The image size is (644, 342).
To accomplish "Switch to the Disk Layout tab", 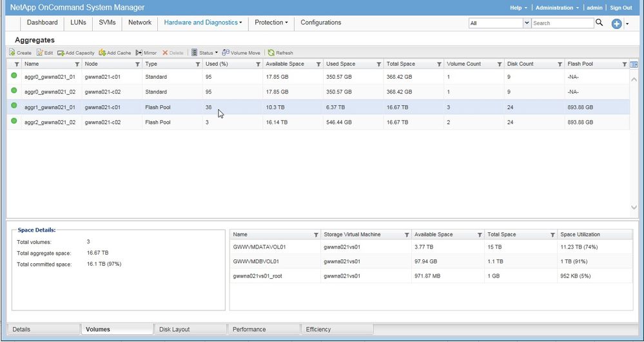I will click(x=191, y=329).
